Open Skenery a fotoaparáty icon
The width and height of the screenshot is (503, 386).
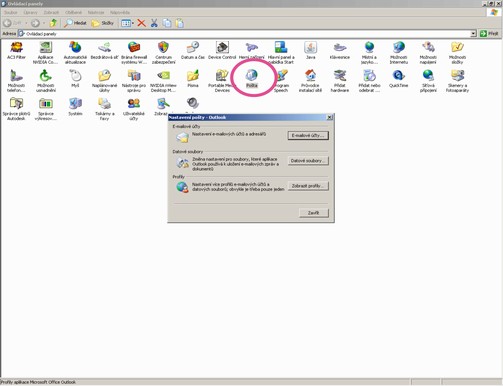pos(457,76)
